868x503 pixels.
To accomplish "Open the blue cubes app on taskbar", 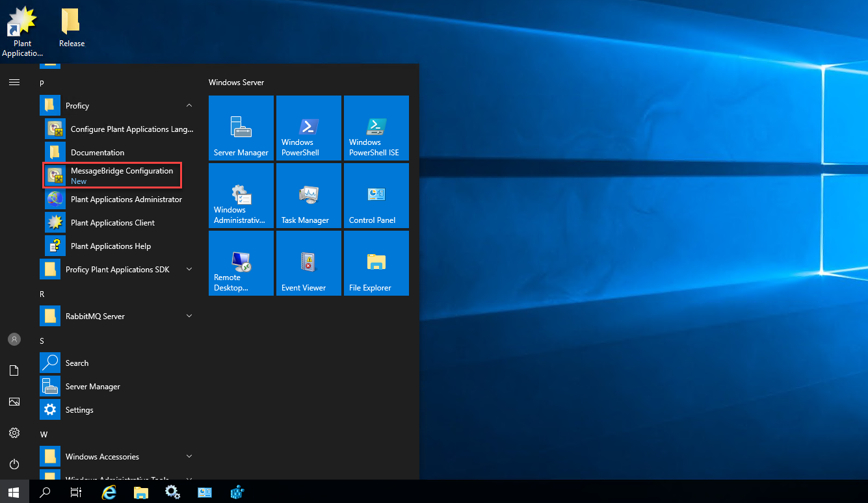I will point(237,492).
